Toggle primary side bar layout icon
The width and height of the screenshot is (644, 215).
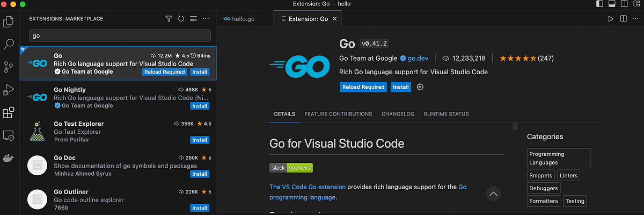click(x=600, y=4)
